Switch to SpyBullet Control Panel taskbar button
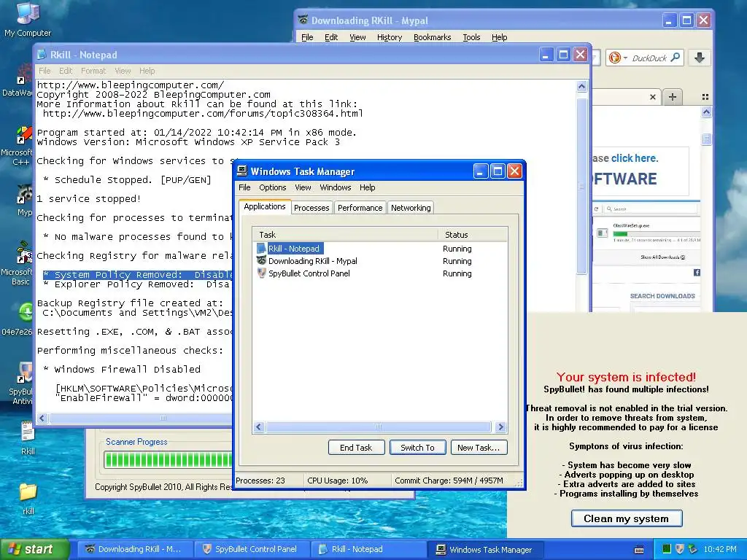 pyautogui.click(x=252, y=549)
